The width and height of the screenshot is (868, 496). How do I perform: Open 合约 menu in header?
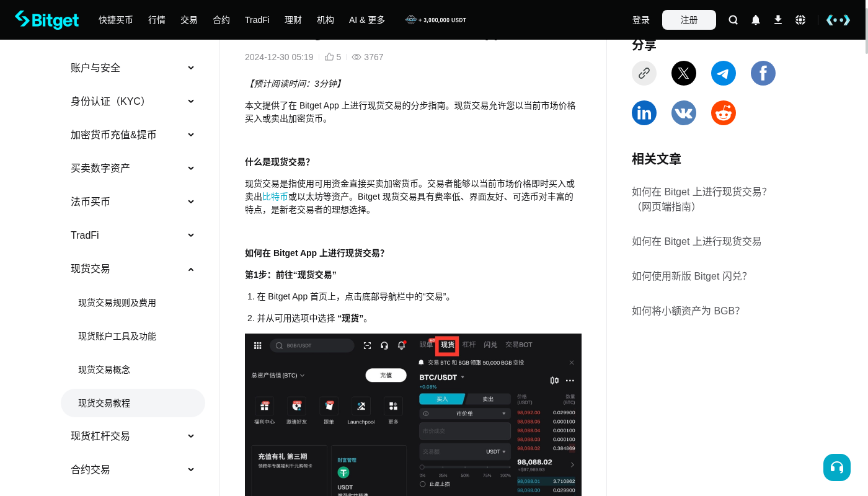[x=221, y=20]
